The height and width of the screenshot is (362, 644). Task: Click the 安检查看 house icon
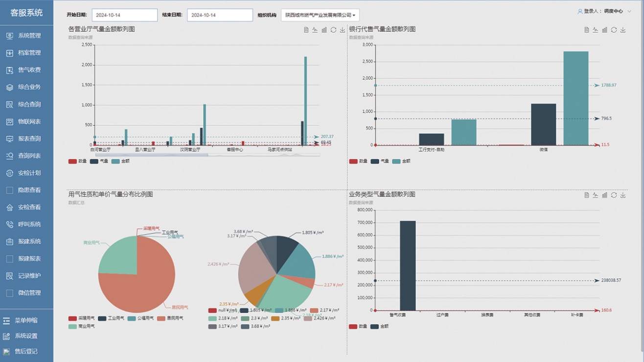coord(9,207)
